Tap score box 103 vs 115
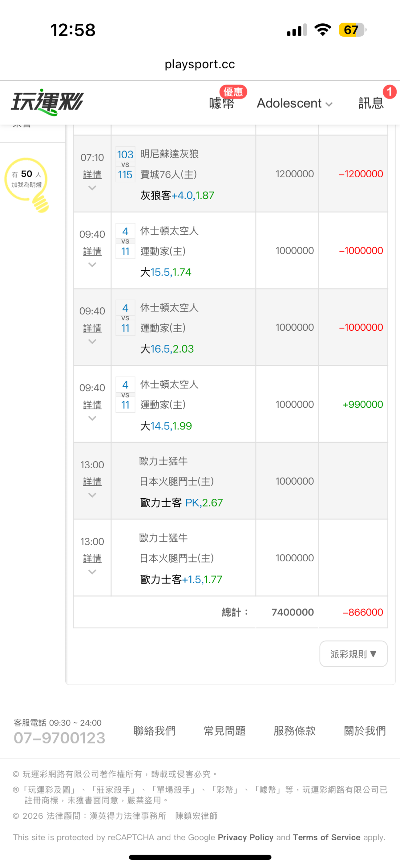Viewport: 400px width, 868px height. [125, 164]
